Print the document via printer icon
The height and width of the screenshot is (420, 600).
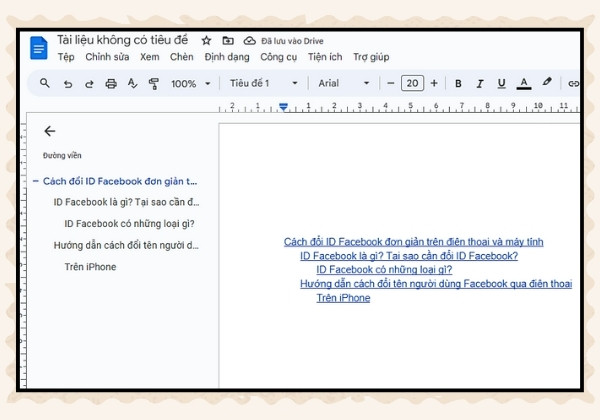point(111,83)
